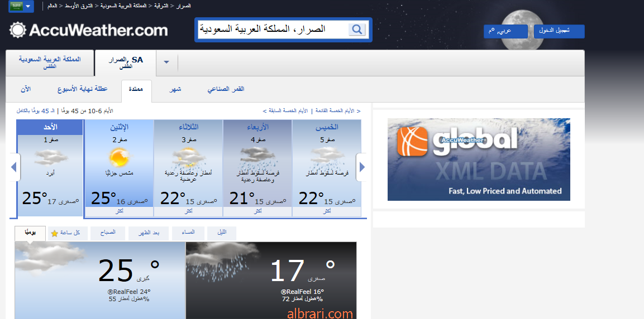Viewport: 644px width, 319px height.
Task: Click the search magnifier icon
Action: (357, 30)
